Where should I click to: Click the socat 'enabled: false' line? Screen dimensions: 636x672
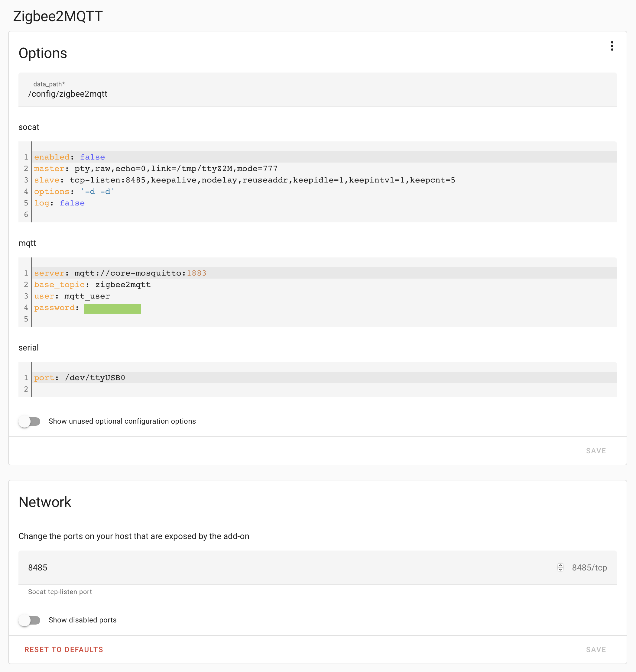tap(325, 157)
